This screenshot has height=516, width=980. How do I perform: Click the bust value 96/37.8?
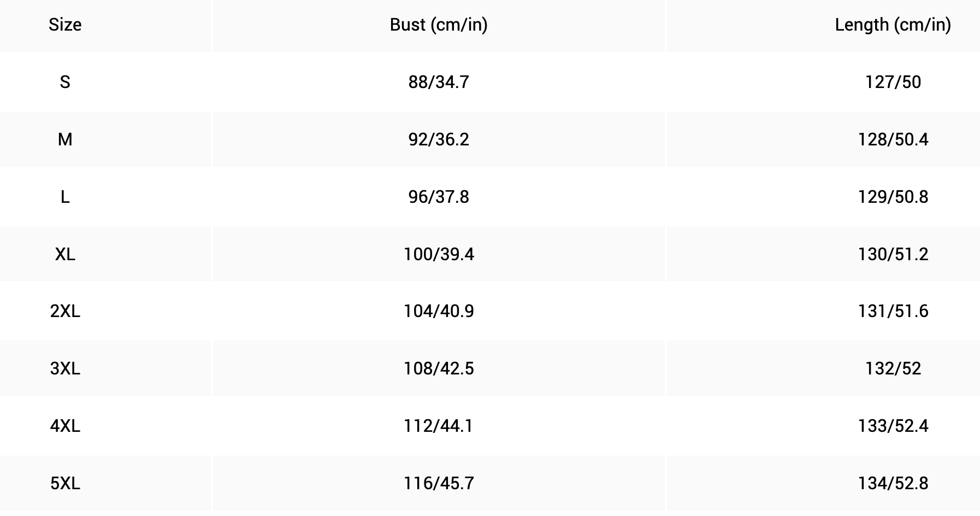[439, 197]
